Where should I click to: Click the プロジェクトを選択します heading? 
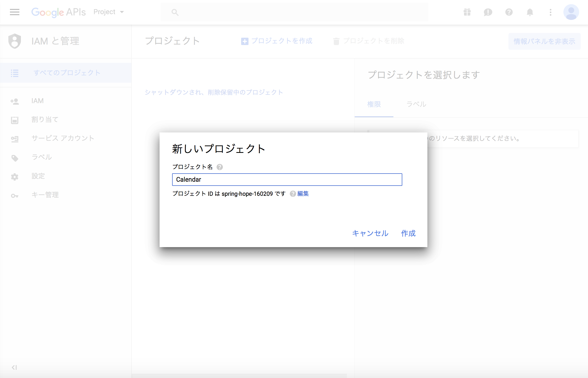coord(424,75)
